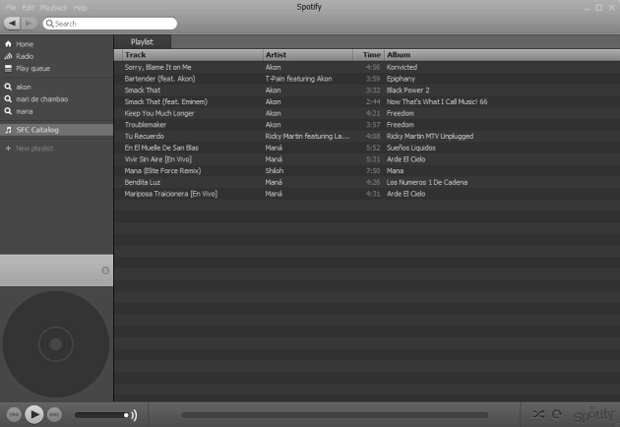This screenshot has height=427, width=620.
Task: Open the saved search 'mari de chambao'
Action: point(42,99)
